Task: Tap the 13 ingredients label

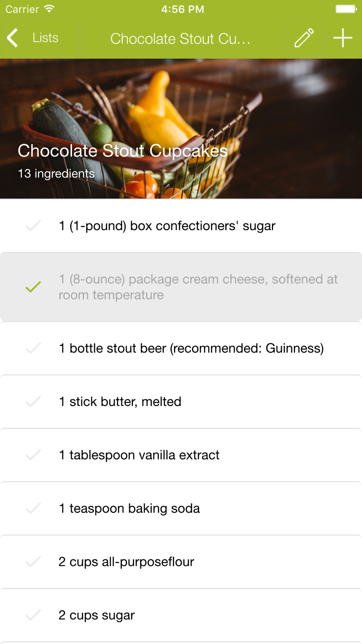Action: tap(56, 173)
